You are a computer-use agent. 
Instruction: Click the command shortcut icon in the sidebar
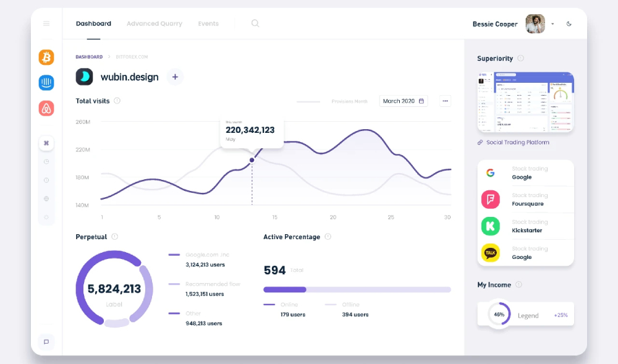pos(46,143)
